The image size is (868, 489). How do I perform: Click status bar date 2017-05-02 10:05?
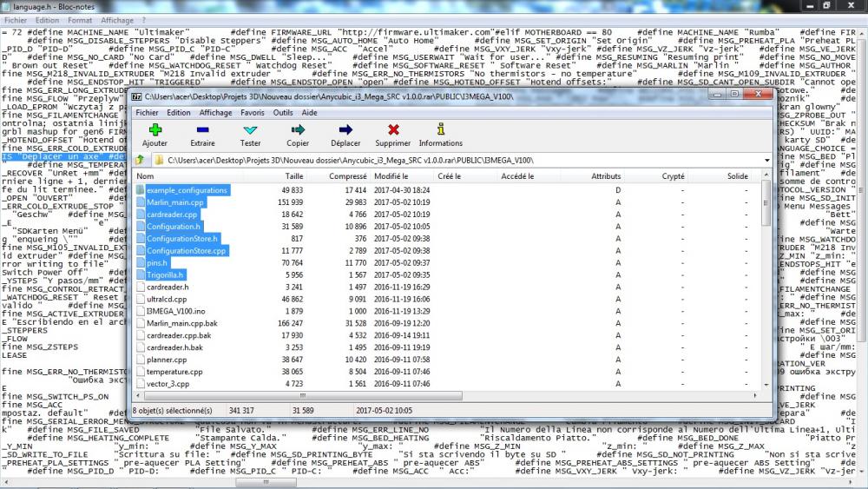[x=385, y=410]
